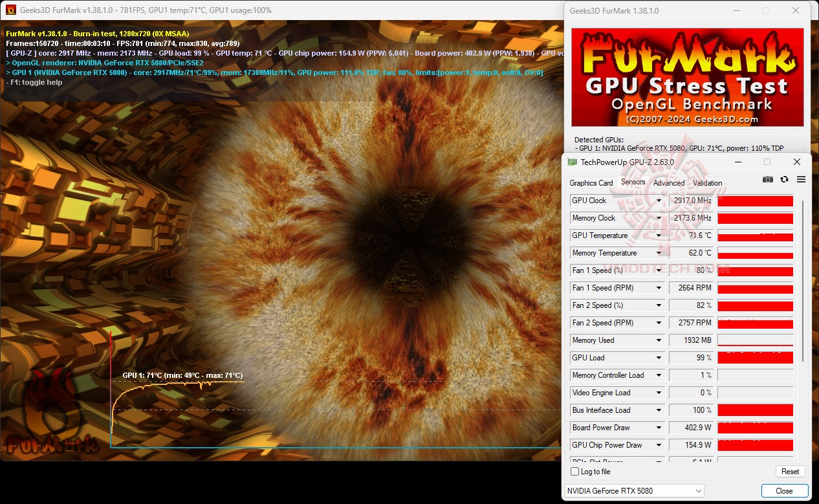Viewport: 819px width, 504px height.
Task: Click the GPU-Z title bar app icon
Action: tap(572, 162)
